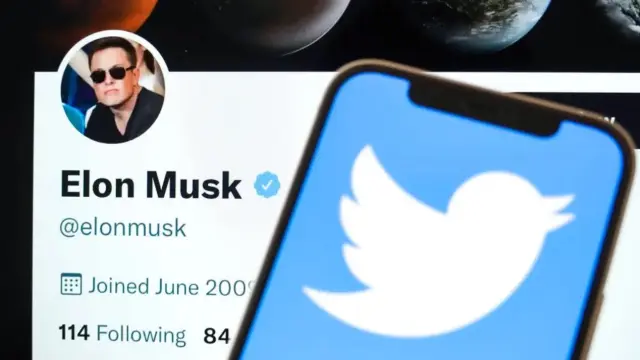Click the "Elon Musk" display name

[x=151, y=185]
